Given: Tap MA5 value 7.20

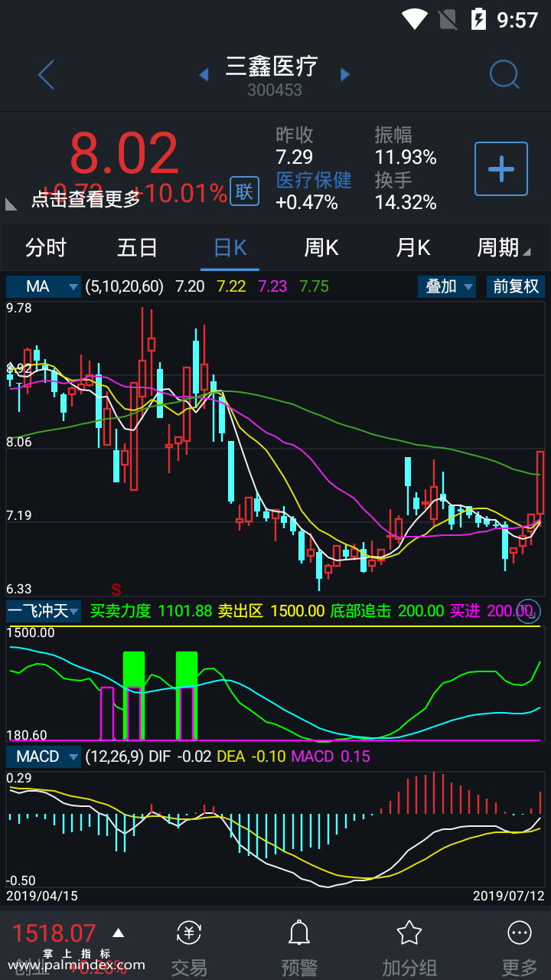Looking at the screenshot, I should (190, 286).
